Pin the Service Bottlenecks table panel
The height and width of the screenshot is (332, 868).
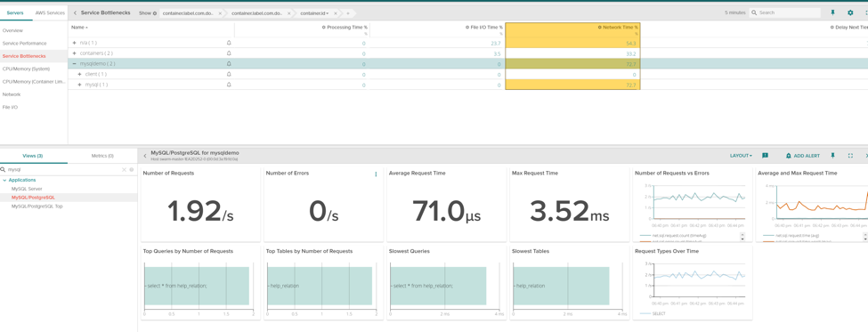tap(832, 12)
